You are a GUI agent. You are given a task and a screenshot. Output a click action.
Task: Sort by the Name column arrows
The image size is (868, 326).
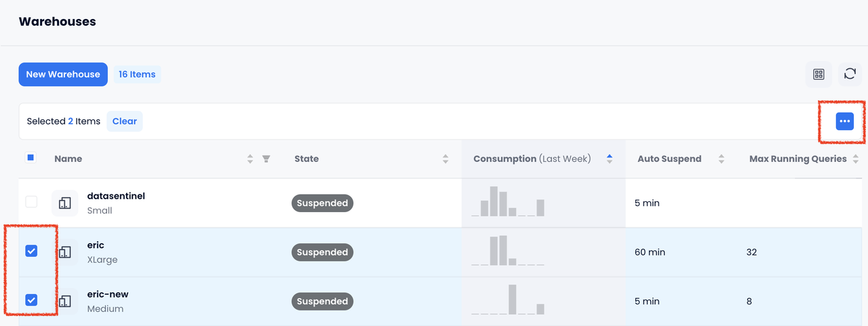250,159
